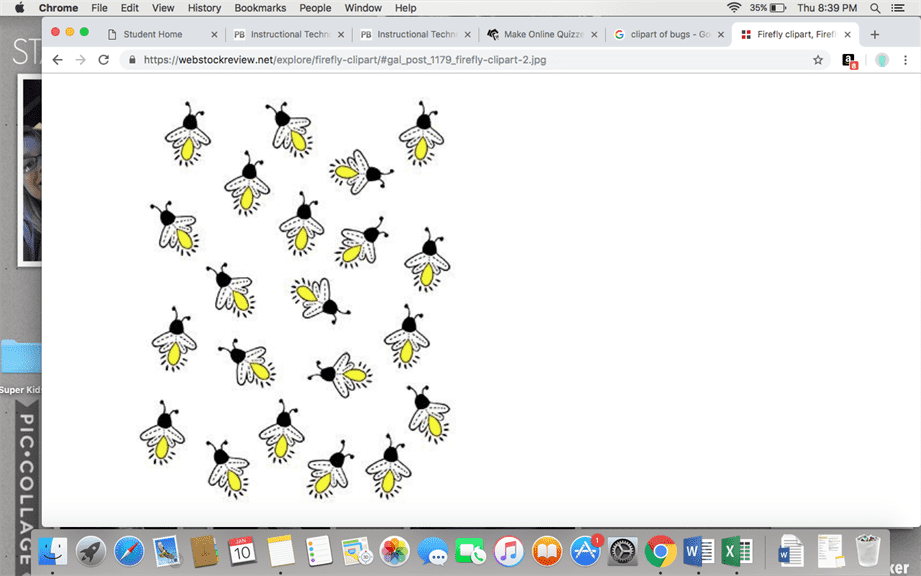Open the Spotlight search magnifier
This screenshot has height=576, width=921.
coord(875,8)
